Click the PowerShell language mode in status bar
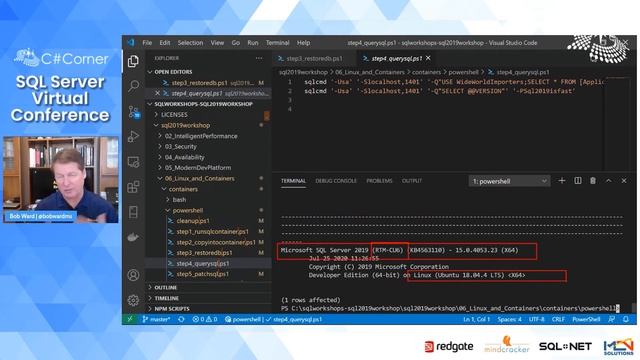Image resolution: width=640 pixels, height=360 pixels. [x=586, y=319]
